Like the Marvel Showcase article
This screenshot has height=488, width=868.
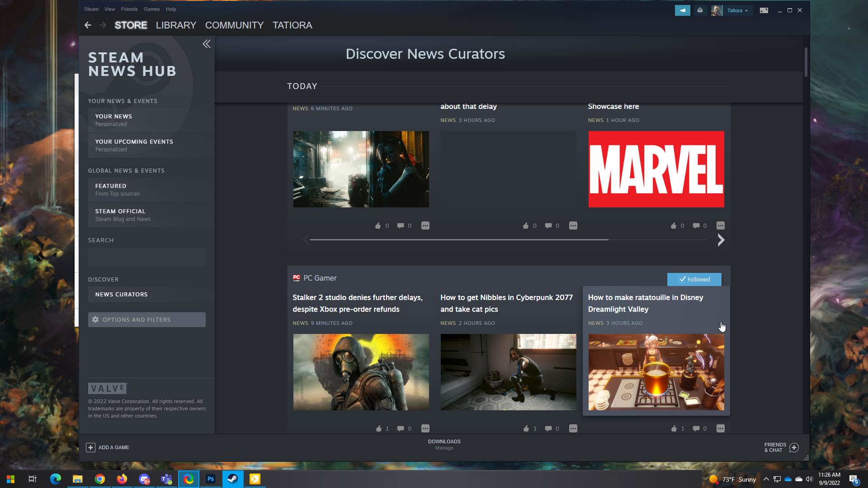coord(674,225)
